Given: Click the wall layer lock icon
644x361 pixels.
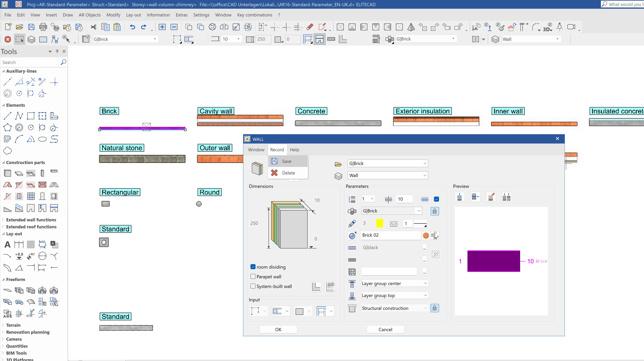Looking at the screenshot, I should click(x=435, y=211).
